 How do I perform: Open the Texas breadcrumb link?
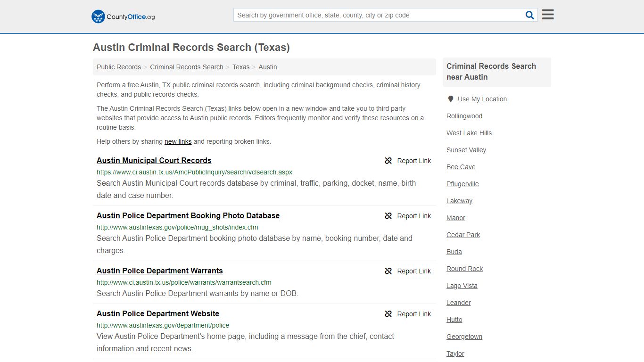pyautogui.click(x=241, y=67)
